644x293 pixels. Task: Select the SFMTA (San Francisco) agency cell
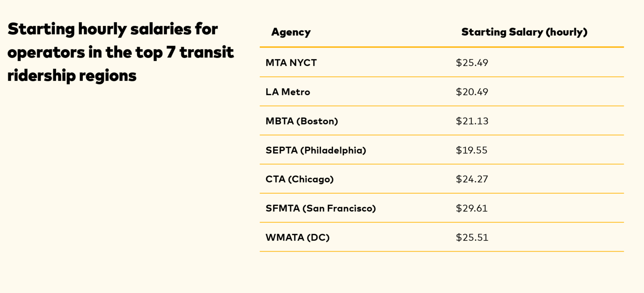(320, 208)
